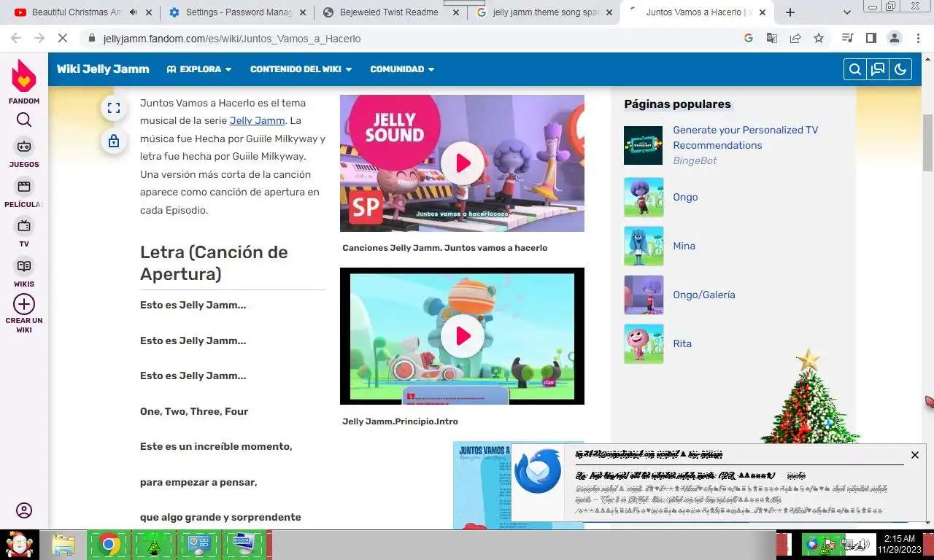Viewport: 934px width, 560px height.
Task: Click the Chrome taskbar icon
Action: point(109,545)
